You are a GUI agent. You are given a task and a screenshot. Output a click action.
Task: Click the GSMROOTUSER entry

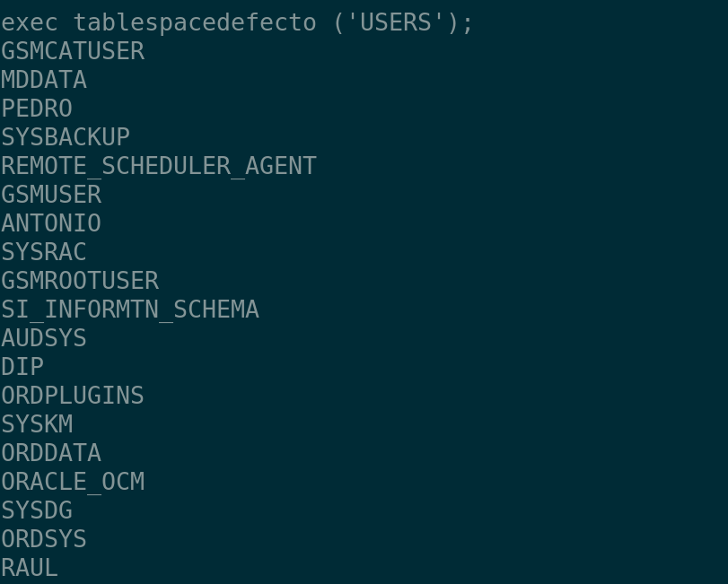(x=80, y=281)
